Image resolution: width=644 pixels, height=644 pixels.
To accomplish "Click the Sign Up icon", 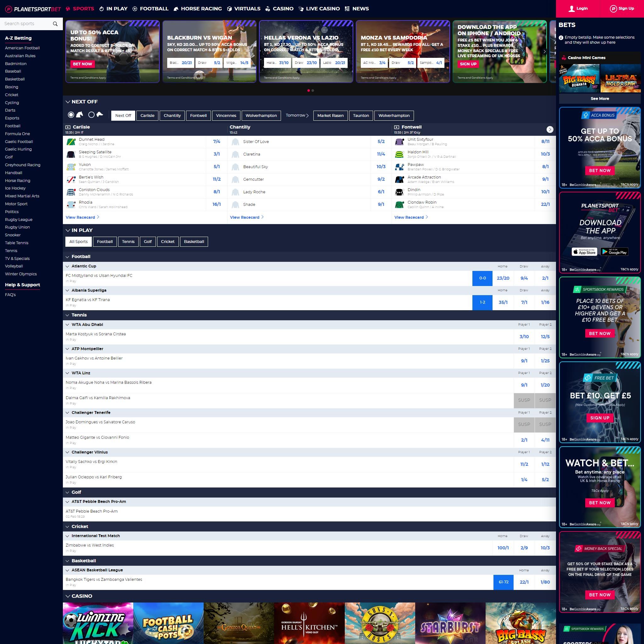I will (x=613, y=9).
